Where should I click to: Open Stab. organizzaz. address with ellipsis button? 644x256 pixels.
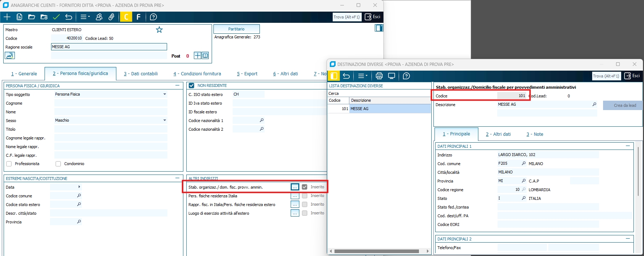click(295, 187)
